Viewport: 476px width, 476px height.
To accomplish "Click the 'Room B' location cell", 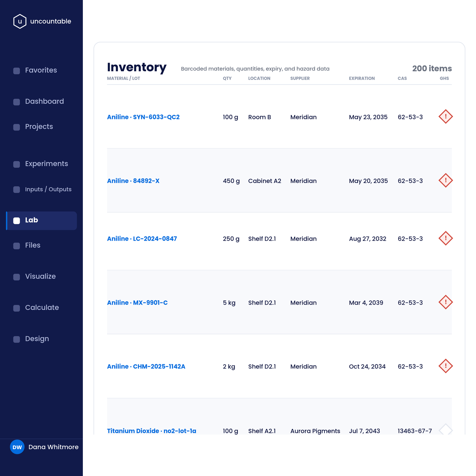I will (260, 117).
